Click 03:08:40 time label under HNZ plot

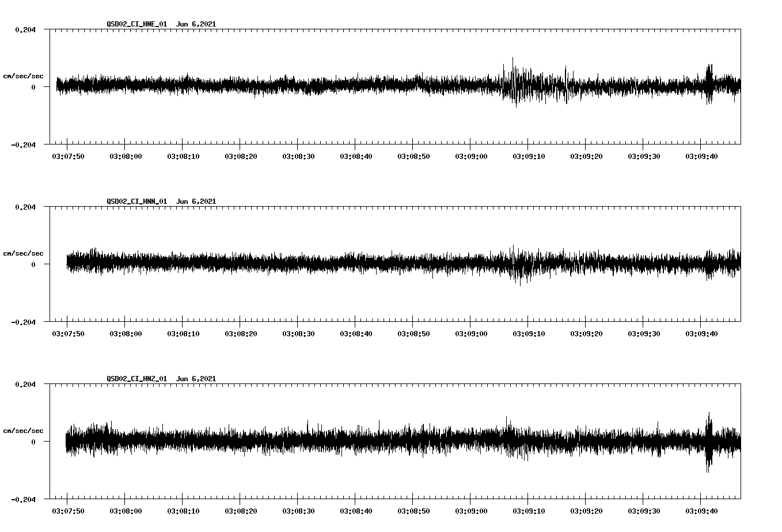click(x=356, y=511)
